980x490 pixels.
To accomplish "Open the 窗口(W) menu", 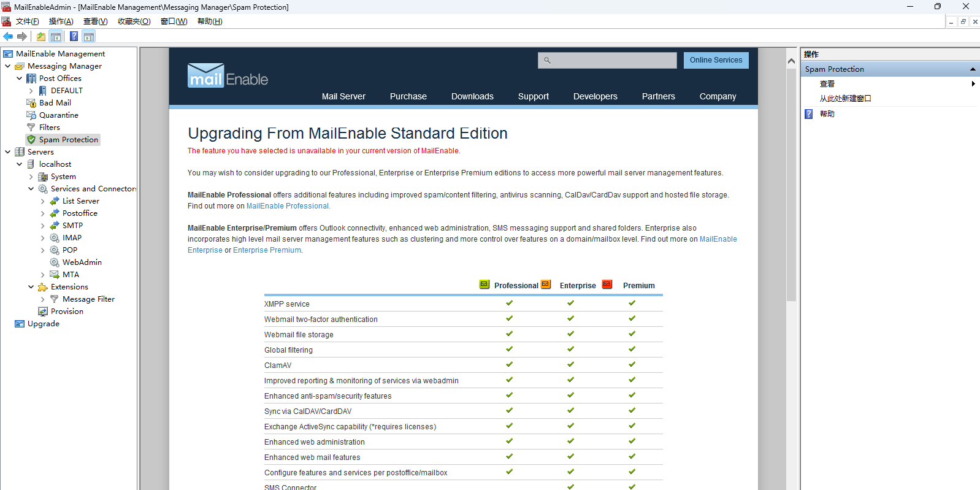I will (174, 21).
